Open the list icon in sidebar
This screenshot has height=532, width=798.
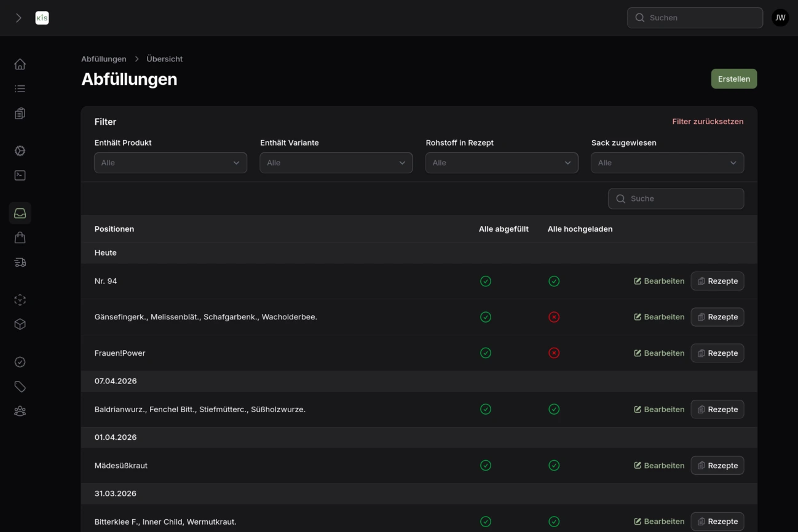click(x=20, y=89)
